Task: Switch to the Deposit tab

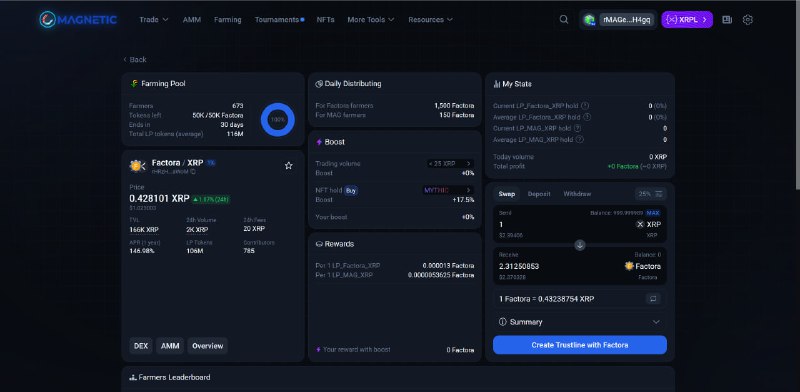Action: click(x=539, y=194)
